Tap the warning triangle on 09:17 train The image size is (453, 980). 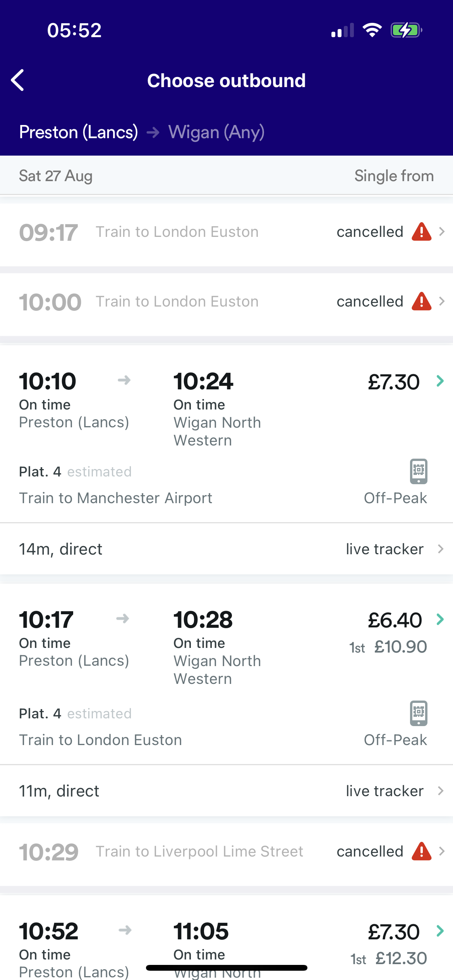[x=421, y=232]
